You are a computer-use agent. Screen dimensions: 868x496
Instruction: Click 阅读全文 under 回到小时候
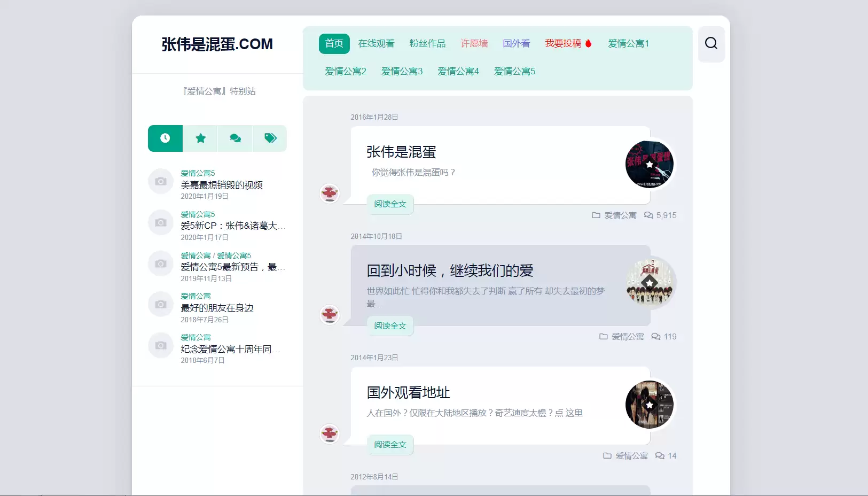390,326
